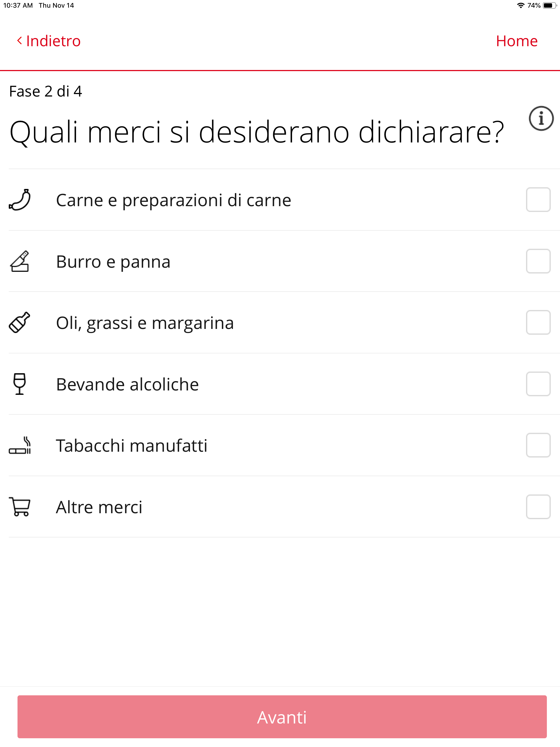Viewport: 560px width, 747px height.
Task: Tap the back chevron arrow
Action: (20, 41)
